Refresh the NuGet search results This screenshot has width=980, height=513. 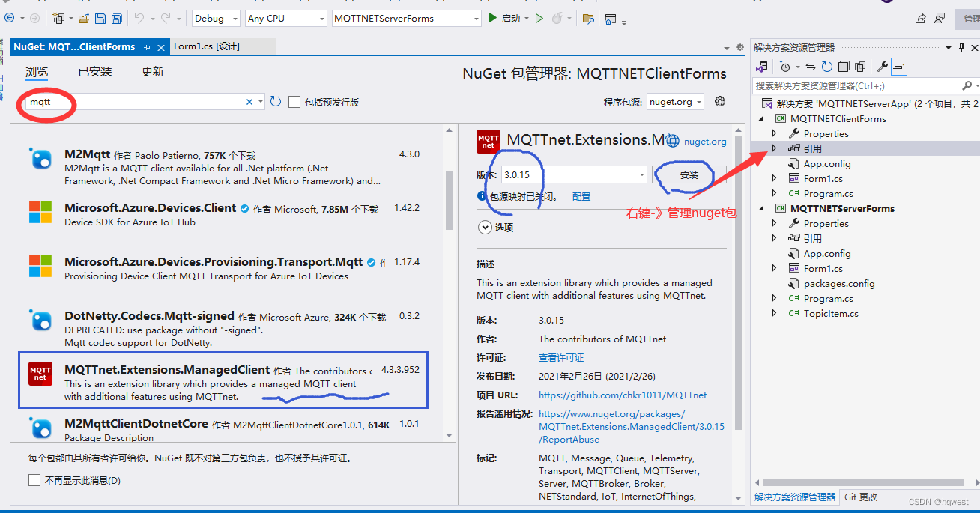pyautogui.click(x=276, y=101)
